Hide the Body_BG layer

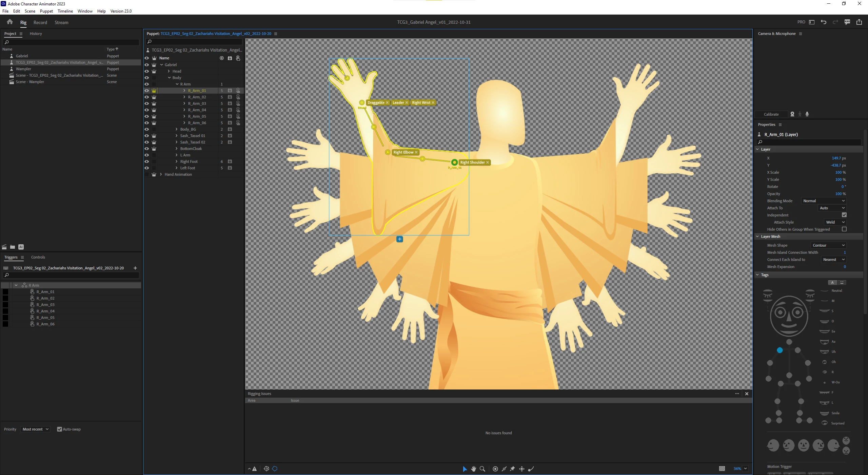(146, 129)
